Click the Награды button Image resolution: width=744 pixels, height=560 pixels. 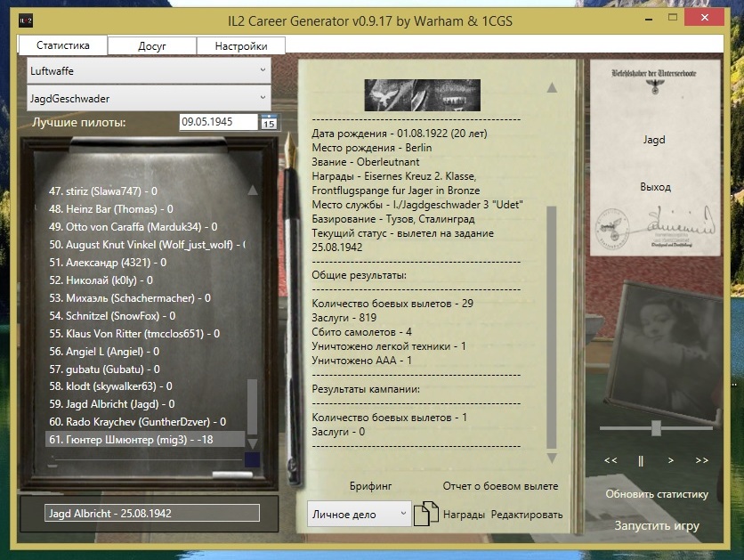pyautogui.click(x=464, y=515)
